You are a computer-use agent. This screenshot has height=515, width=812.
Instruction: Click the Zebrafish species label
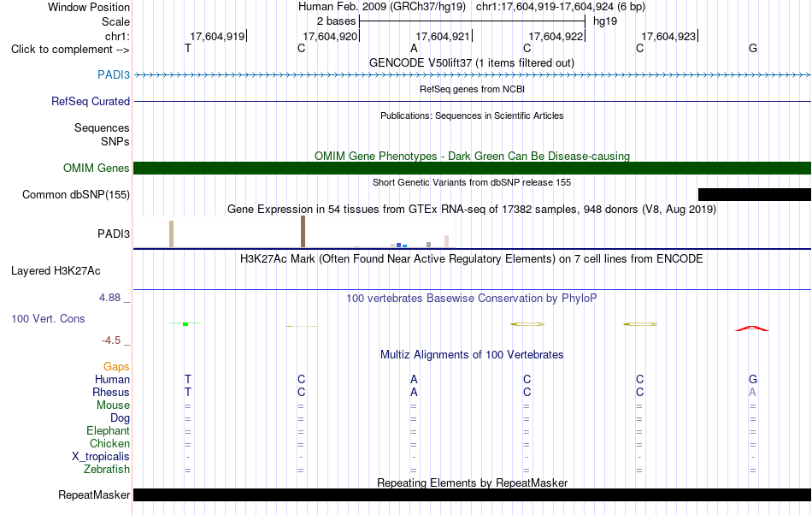point(107,470)
